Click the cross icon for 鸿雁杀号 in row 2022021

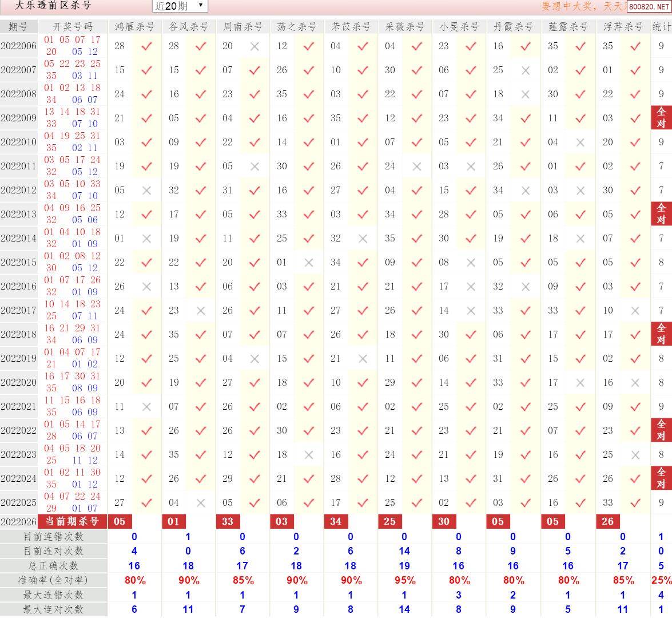[146, 407]
